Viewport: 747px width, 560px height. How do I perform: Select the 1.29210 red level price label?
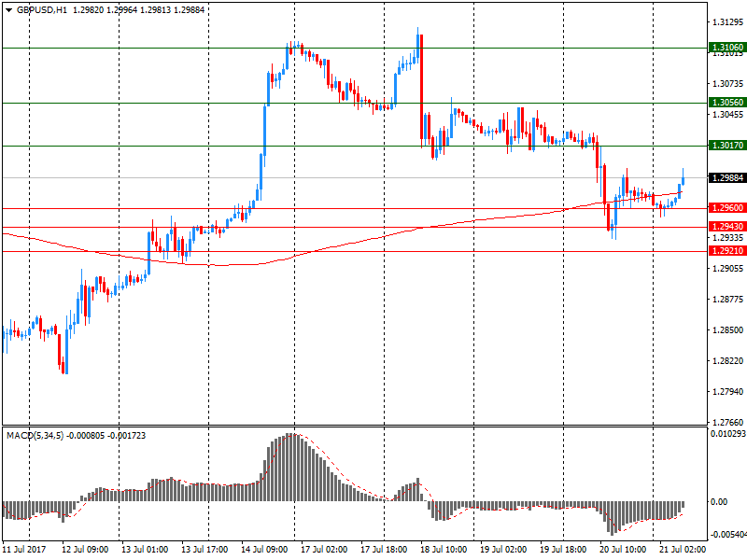click(727, 250)
